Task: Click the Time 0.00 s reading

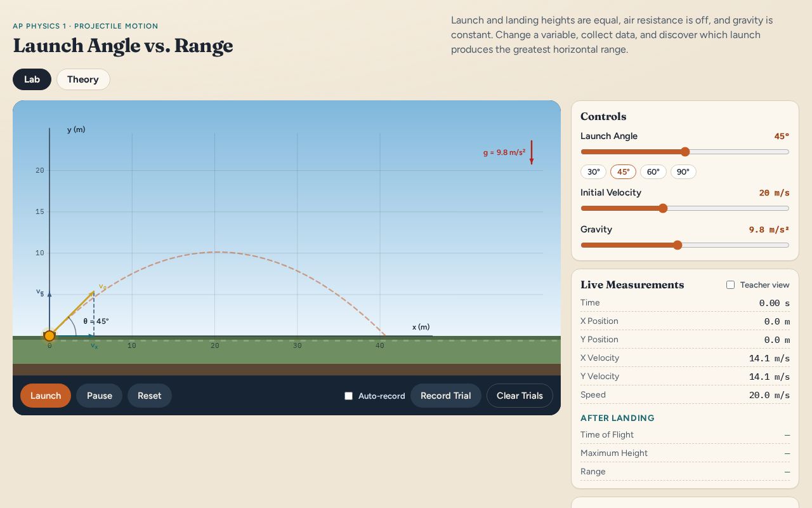Action: click(x=774, y=304)
